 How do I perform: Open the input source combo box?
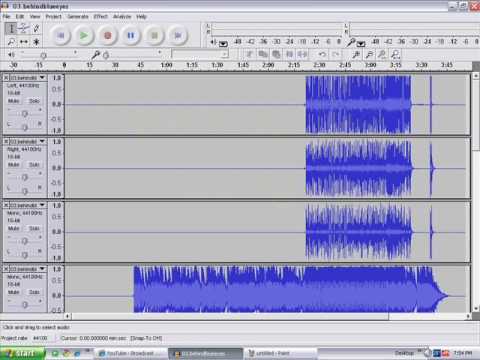tap(200, 54)
